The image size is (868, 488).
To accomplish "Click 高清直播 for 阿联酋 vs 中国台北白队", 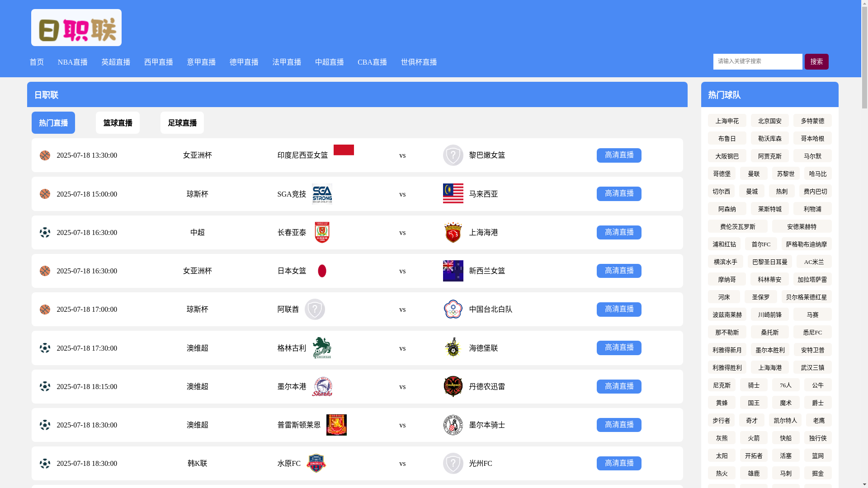I will [619, 310].
